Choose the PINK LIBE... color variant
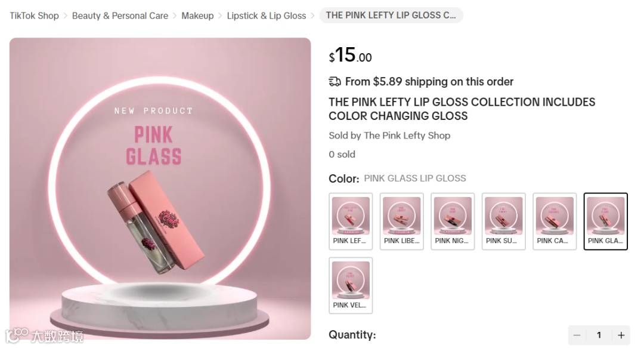The image size is (644, 348). pos(402,221)
